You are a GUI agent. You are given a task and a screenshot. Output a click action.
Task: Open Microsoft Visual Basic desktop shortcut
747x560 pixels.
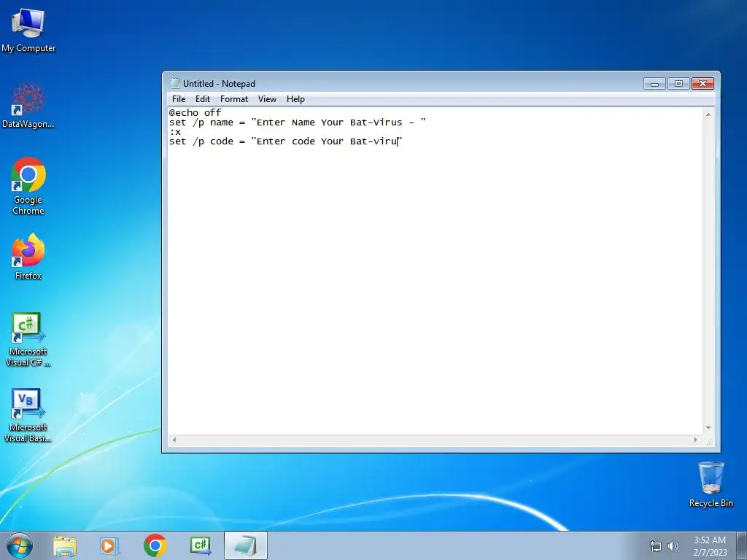point(28,415)
